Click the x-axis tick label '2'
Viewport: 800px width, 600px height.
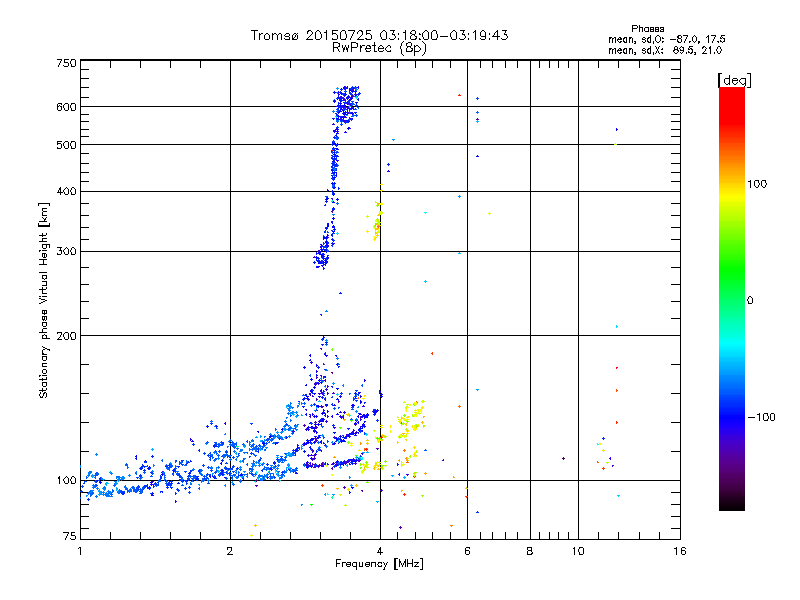click(x=230, y=551)
